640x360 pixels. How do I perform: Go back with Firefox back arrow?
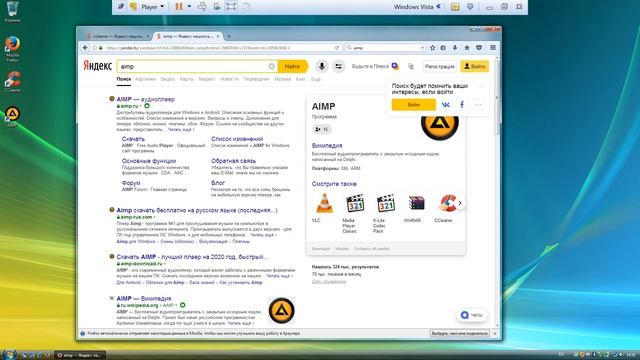[x=85, y=48]
